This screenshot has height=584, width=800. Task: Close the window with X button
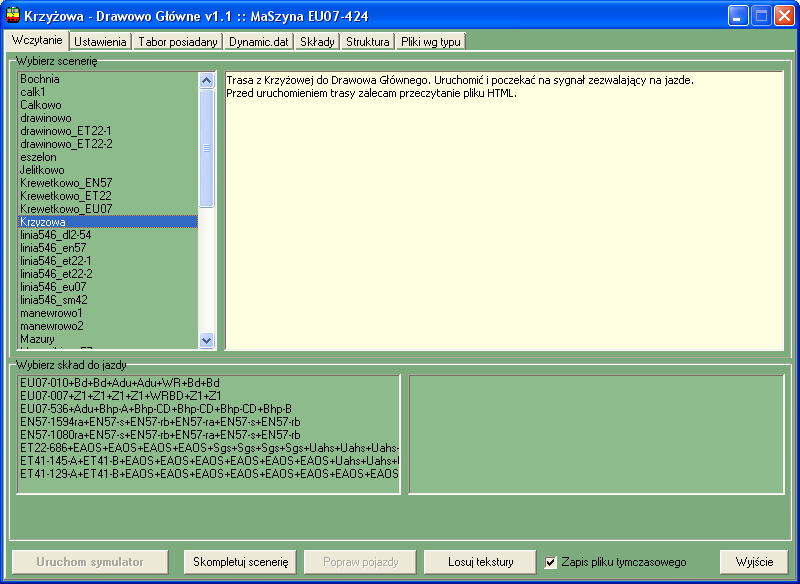coord(784,15)
